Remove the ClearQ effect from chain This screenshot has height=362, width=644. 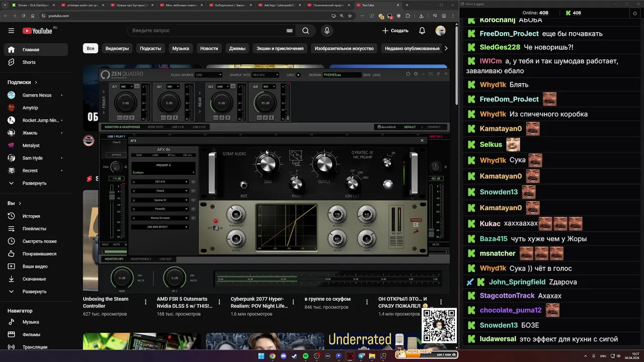coord(134,191)
